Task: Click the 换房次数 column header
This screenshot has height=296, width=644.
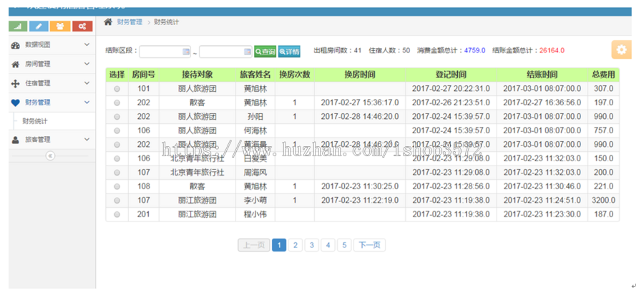Action: [295, 75]
